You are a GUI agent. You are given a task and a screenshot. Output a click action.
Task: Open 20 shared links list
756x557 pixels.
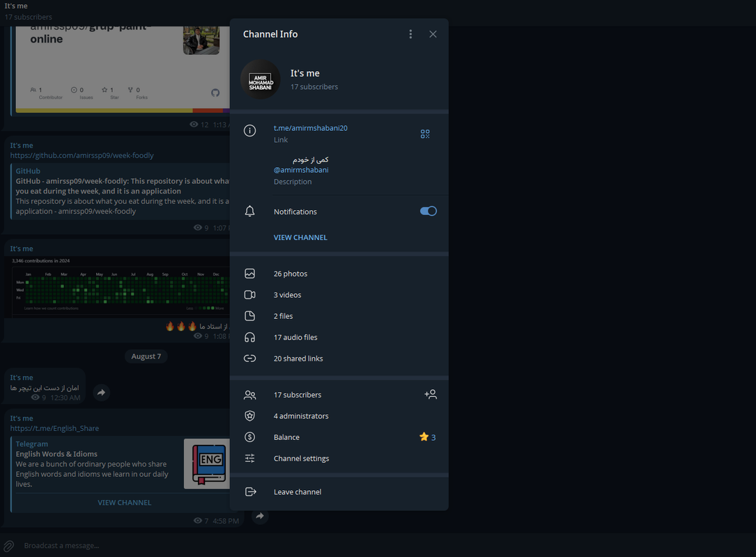(339, 359)
